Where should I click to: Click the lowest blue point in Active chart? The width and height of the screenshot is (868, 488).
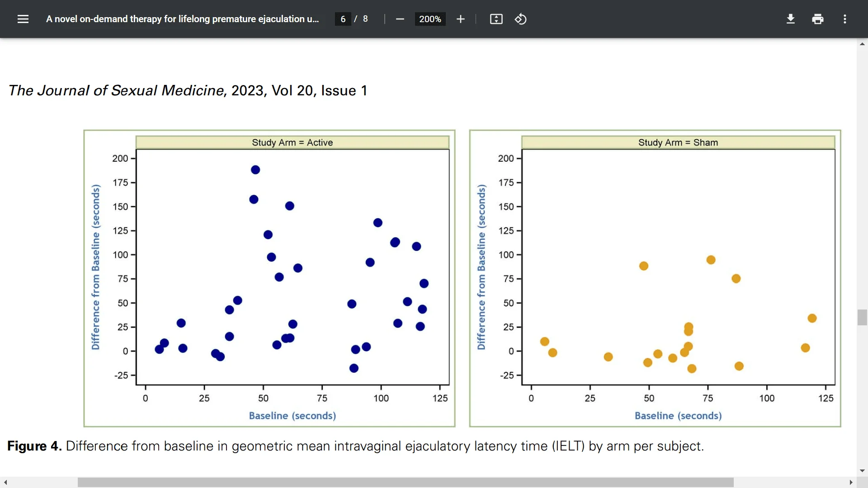pyautogui.click(x=354, y=368)
